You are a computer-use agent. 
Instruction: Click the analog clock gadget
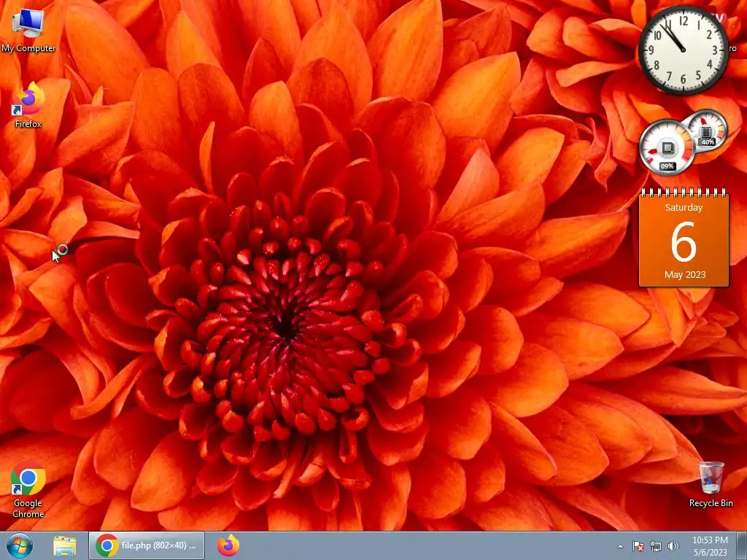[683, 50]
